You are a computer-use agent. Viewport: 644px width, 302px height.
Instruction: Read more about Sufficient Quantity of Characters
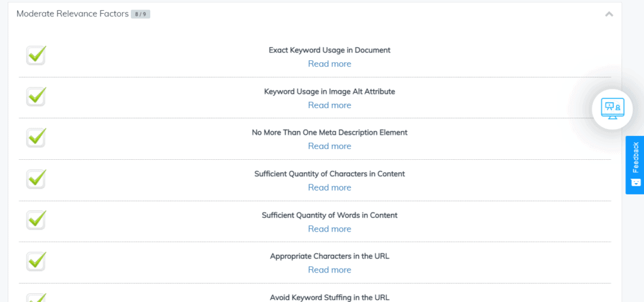click(x=330, y=187)
